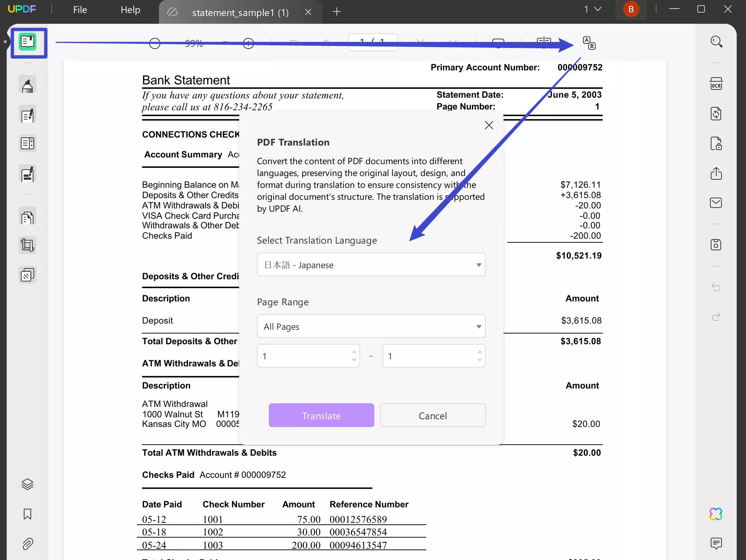This screenshot has height=560, width=746.
Task: Open the Form preparation tool in sidebar
Action: click(27, 143)
